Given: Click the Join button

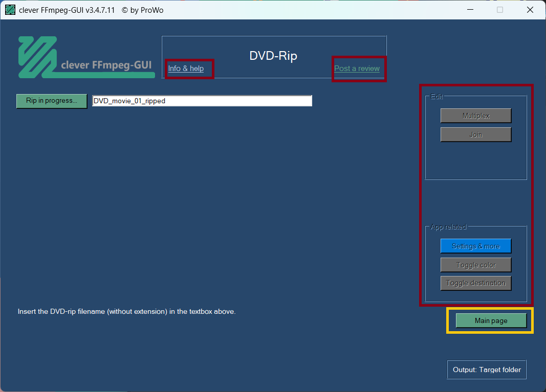Looking at the screenshot, I should (x=476, y=134).
